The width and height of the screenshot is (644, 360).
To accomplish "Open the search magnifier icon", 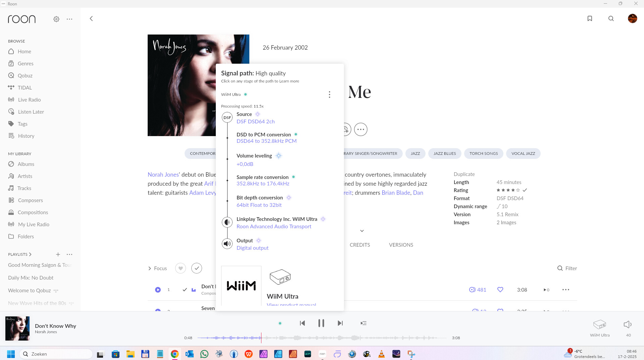I will (611, 18).
